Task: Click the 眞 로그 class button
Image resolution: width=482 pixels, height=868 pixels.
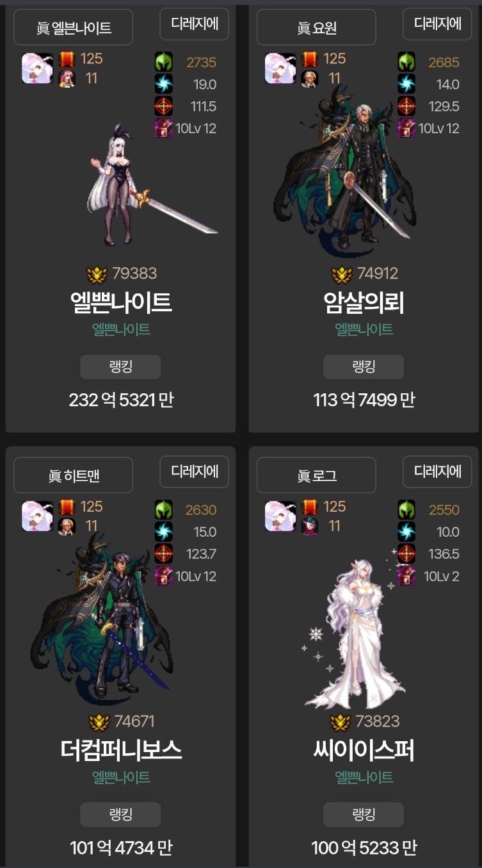Action: tap(316, 475)
